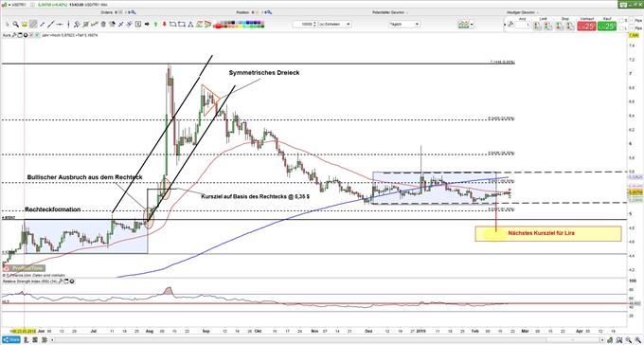Image resolution: width=644 pixels, height=345 pixels.
Task: Select the magnifier zoom tool
Action: coord(15,25)
